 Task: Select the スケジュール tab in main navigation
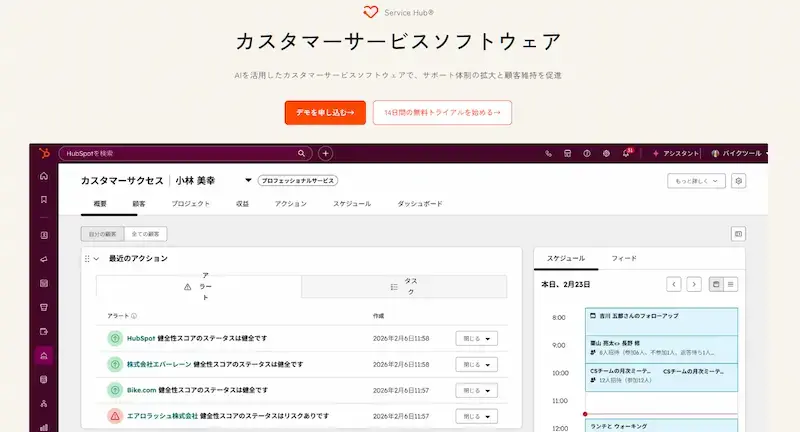tap(352, 204)
